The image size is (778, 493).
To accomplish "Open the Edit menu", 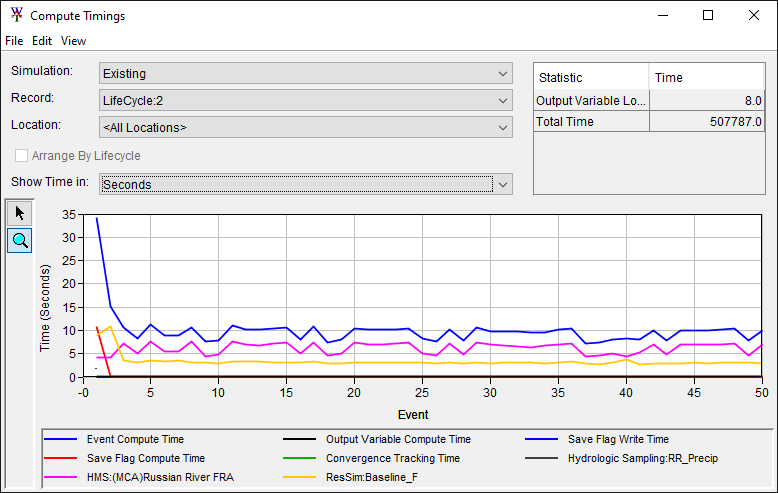I will point(42,41).
